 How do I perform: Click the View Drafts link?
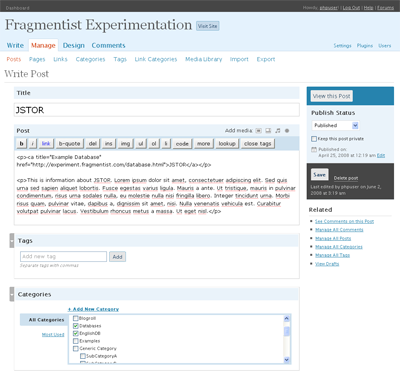(x=327, y=264)
